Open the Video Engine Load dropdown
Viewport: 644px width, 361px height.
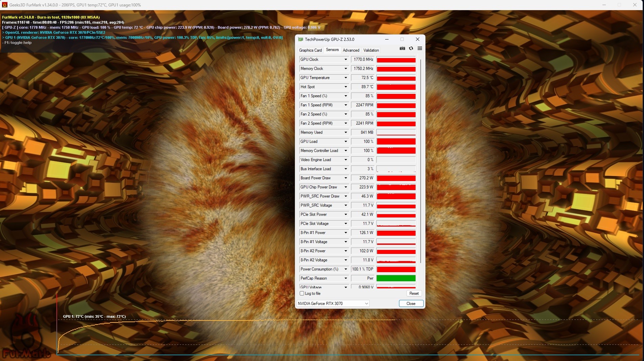click(346, 160)
